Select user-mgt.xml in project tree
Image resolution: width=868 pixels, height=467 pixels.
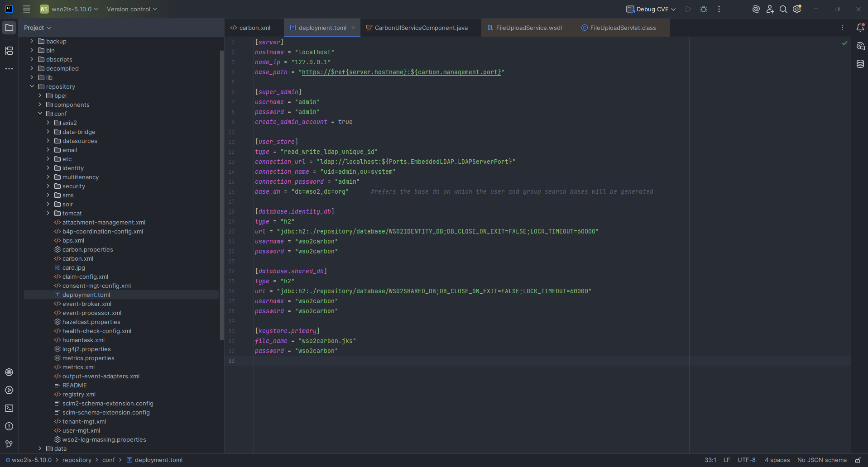(x=81, y=430)
